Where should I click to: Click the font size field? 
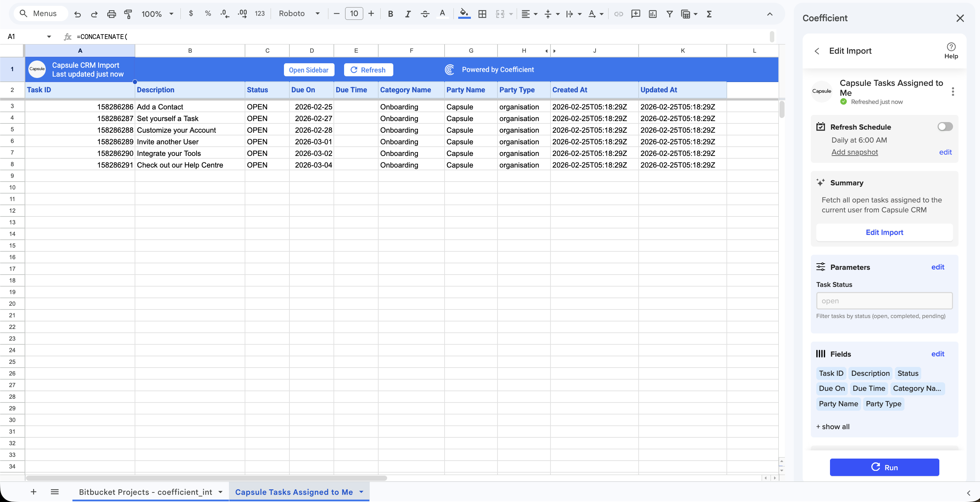(354, 14)
